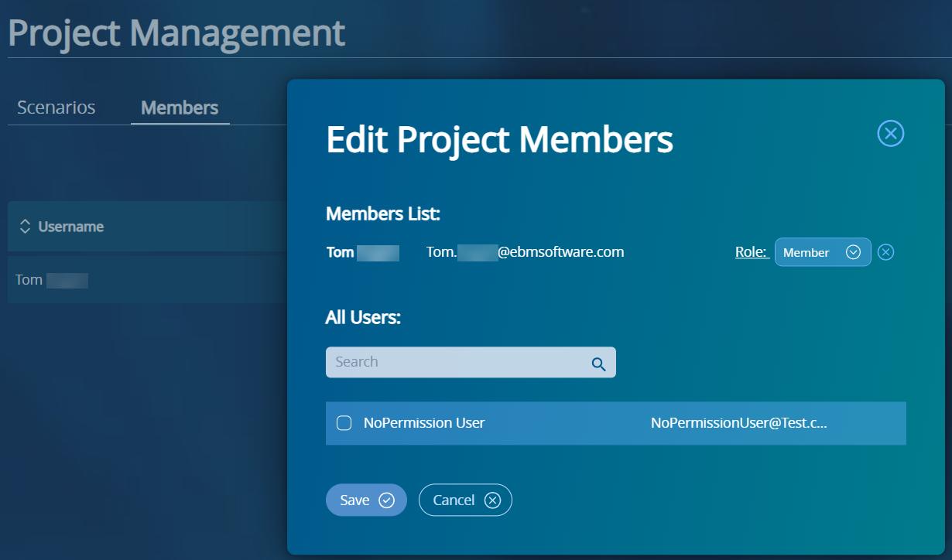Save the project member changes

coord(366,500)
